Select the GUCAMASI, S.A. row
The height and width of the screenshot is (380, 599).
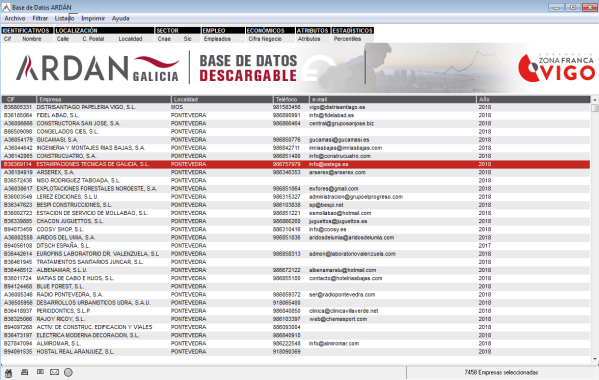pos(296,140)
